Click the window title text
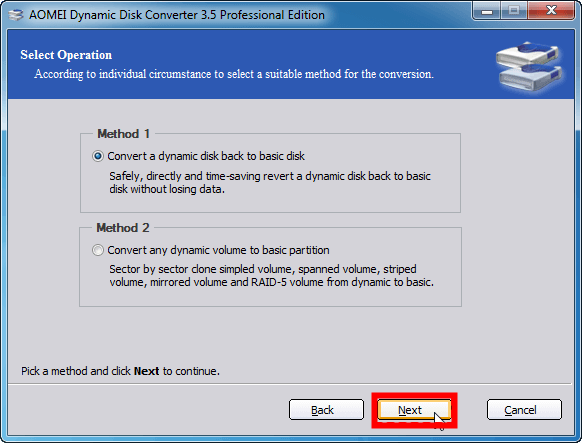Screen dimensions: 582x443 177,15
